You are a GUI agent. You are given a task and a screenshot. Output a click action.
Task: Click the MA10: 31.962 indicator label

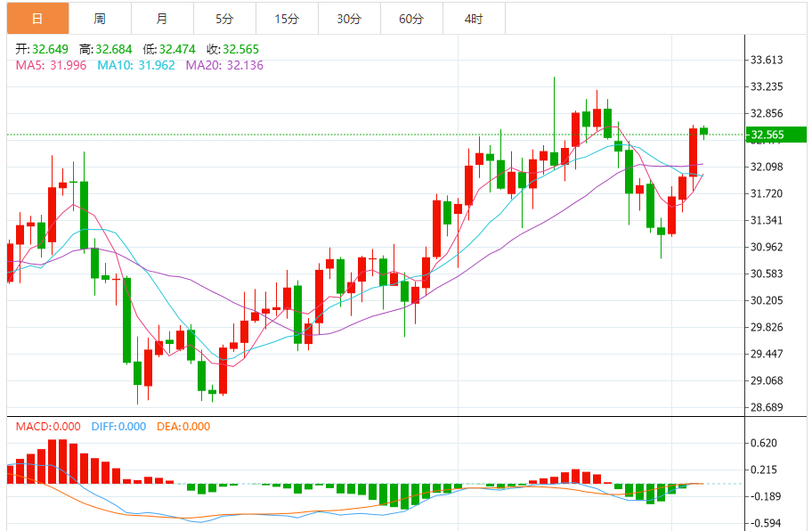(x=136, y=65)
